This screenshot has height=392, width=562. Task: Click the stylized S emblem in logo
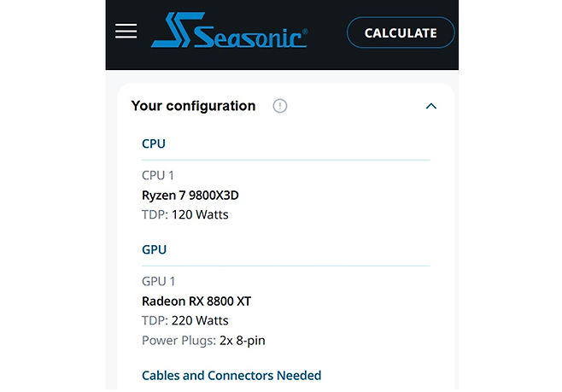point(172,32)
